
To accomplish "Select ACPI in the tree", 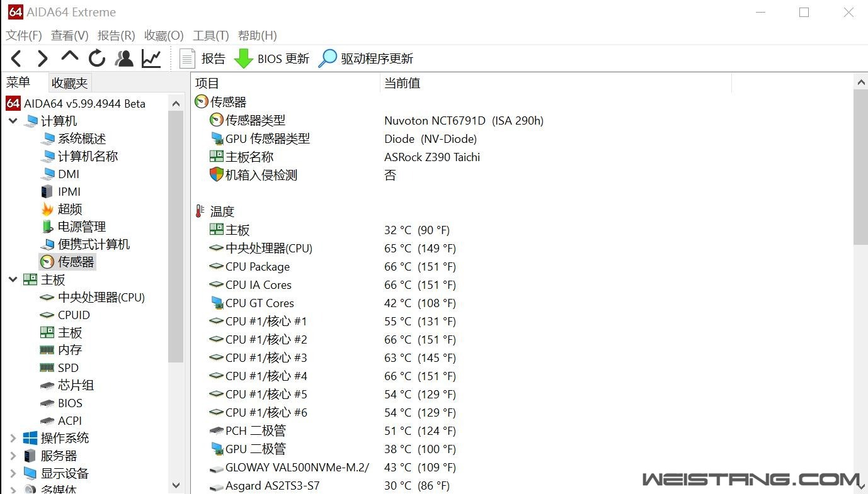I will click(70, 420).
